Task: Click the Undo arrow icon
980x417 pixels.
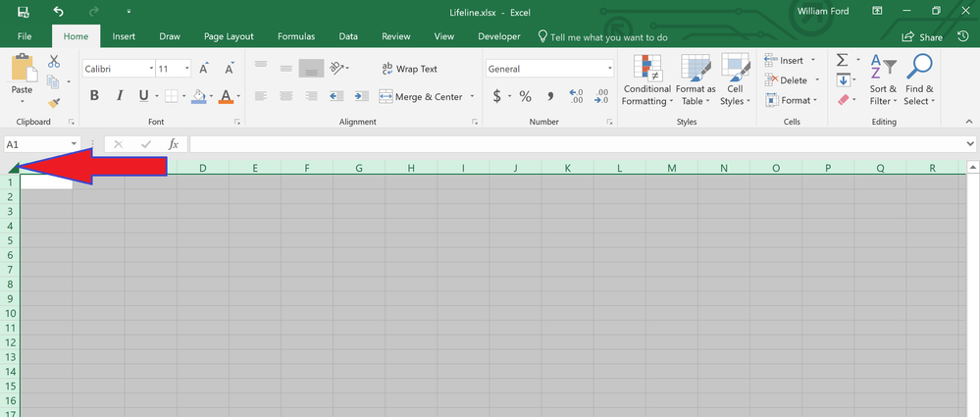Action: click(58, 11)
